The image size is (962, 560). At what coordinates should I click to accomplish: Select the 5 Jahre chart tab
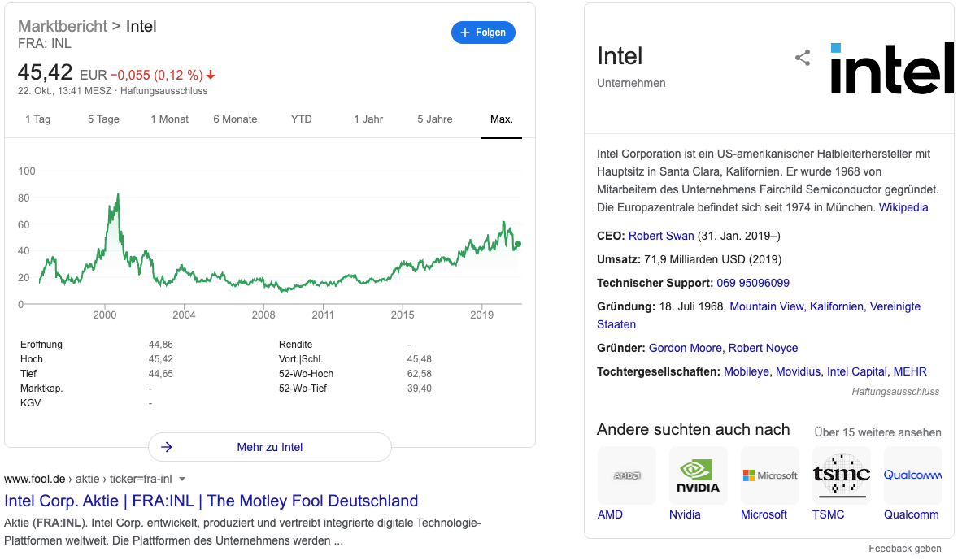pyautogui.click(x=435, y=119)
